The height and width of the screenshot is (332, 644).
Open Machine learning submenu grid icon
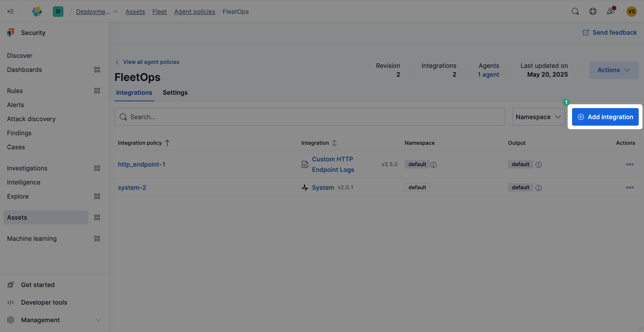(x=97, y=239)
